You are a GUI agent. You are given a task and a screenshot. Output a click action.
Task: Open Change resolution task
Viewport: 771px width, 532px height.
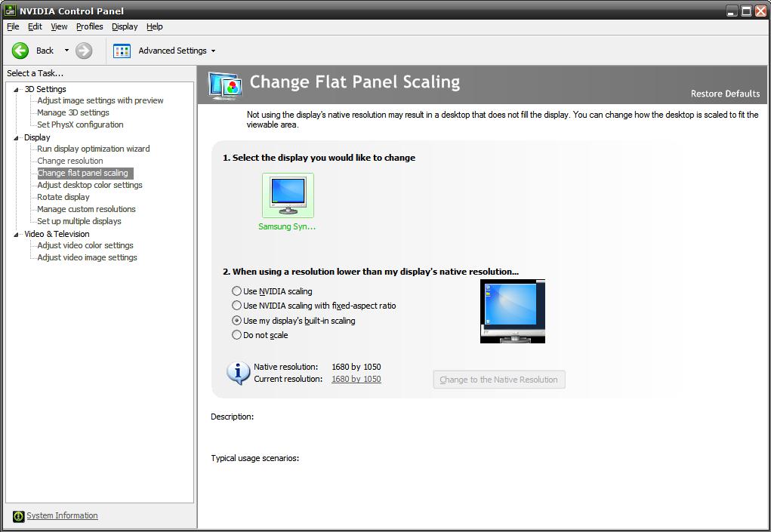70,161
